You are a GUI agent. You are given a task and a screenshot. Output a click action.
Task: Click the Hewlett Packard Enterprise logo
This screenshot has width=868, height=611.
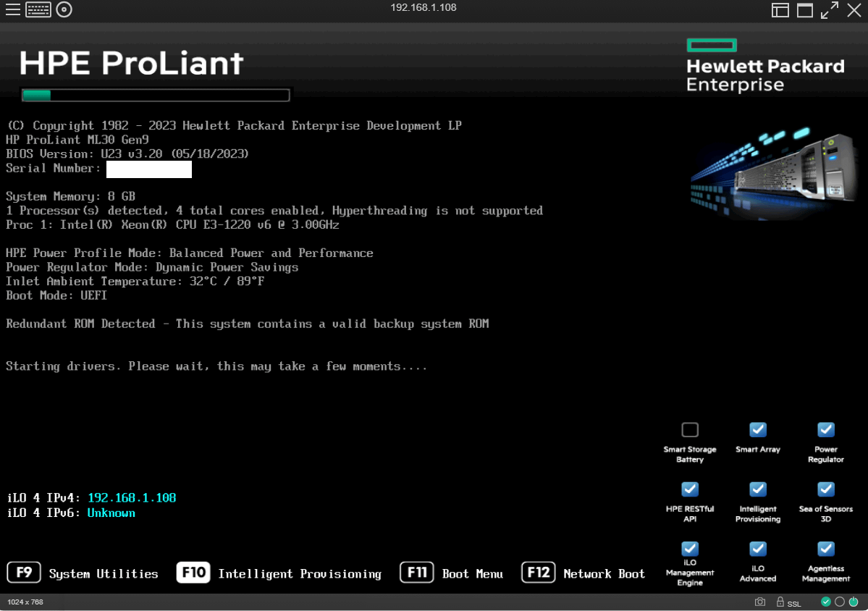[x=766, y=65]
